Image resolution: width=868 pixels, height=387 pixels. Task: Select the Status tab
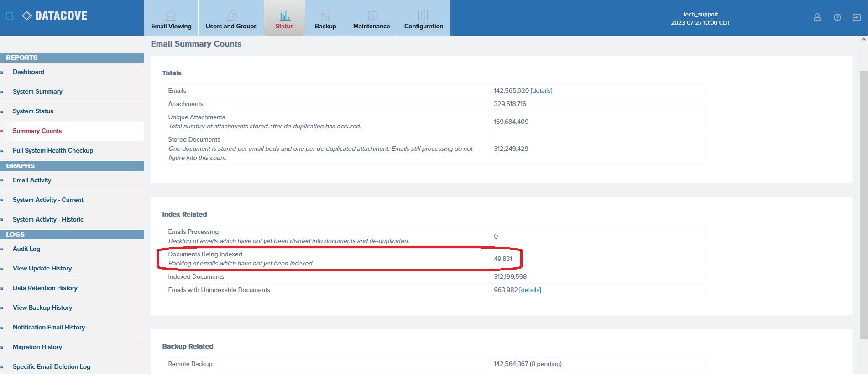284,20
